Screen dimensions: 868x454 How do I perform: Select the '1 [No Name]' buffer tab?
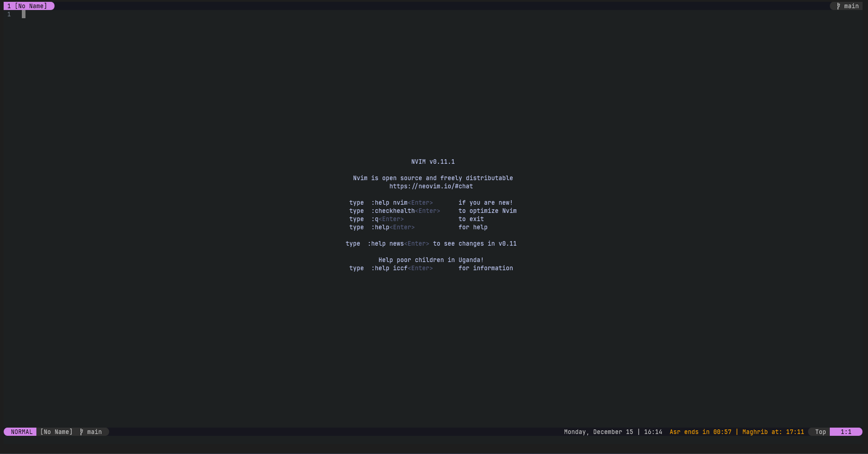point(27,6)
